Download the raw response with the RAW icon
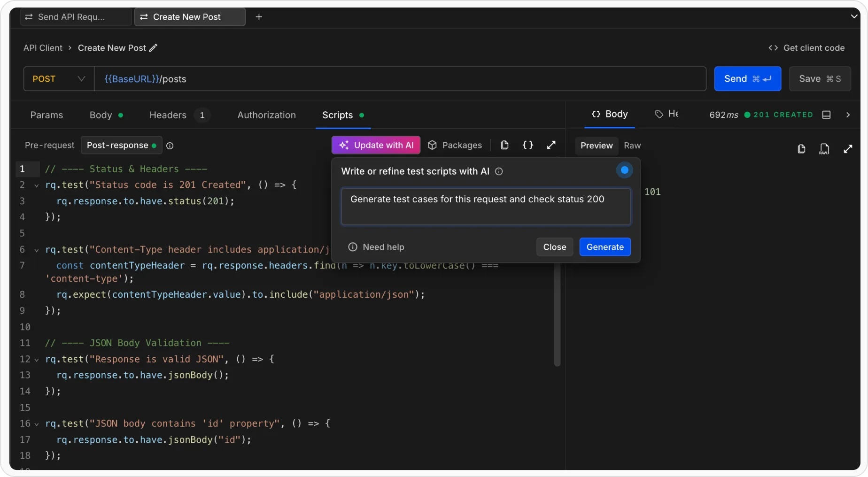 824,149
